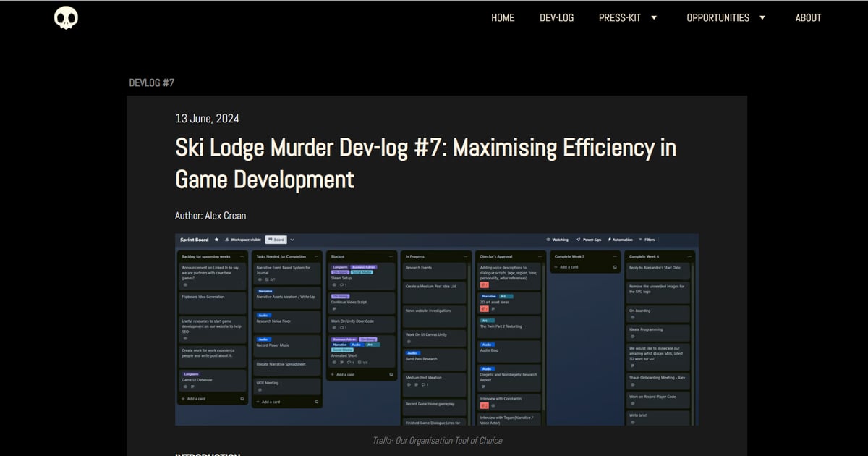Viewport: 868px width, 456px height.
Task: Click the comment icon on Steam Setup card
Action: [343, 284]
